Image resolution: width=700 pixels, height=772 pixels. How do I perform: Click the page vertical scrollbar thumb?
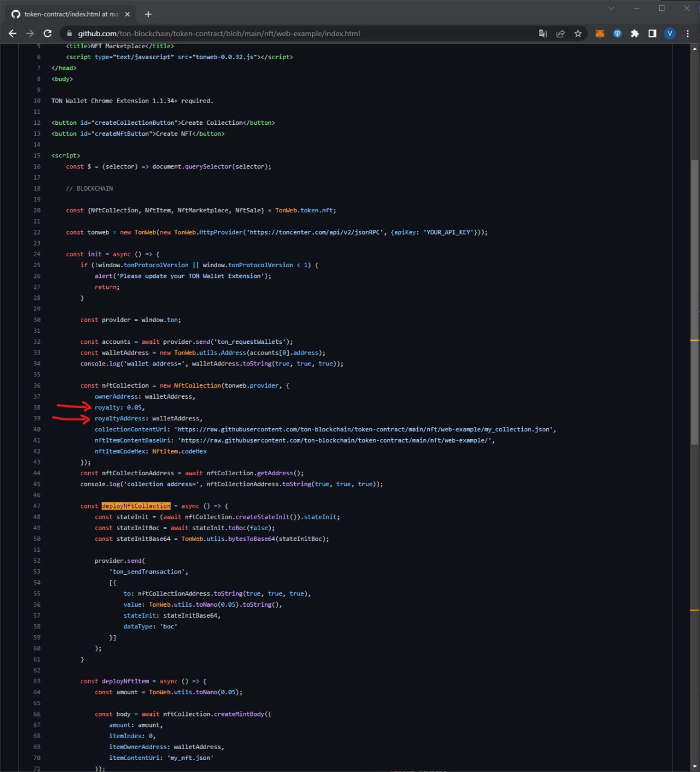[695, 302]
